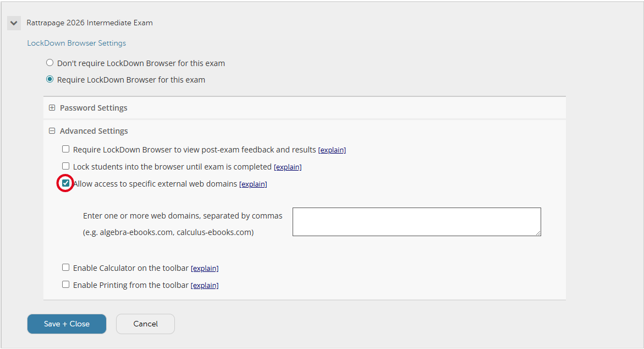644x349 pixels.
Task: Open explain link for Calculator option
Action: coord(205,269)
